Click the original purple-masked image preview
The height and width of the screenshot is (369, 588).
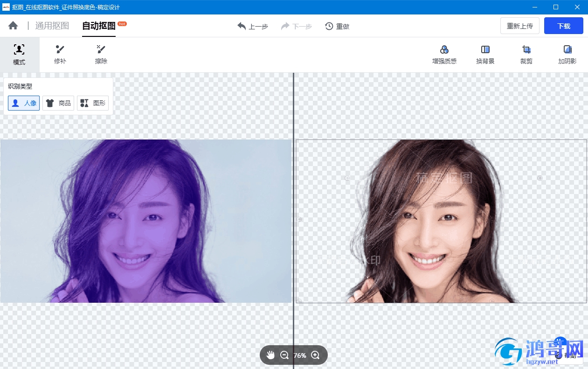click(146, 221)
